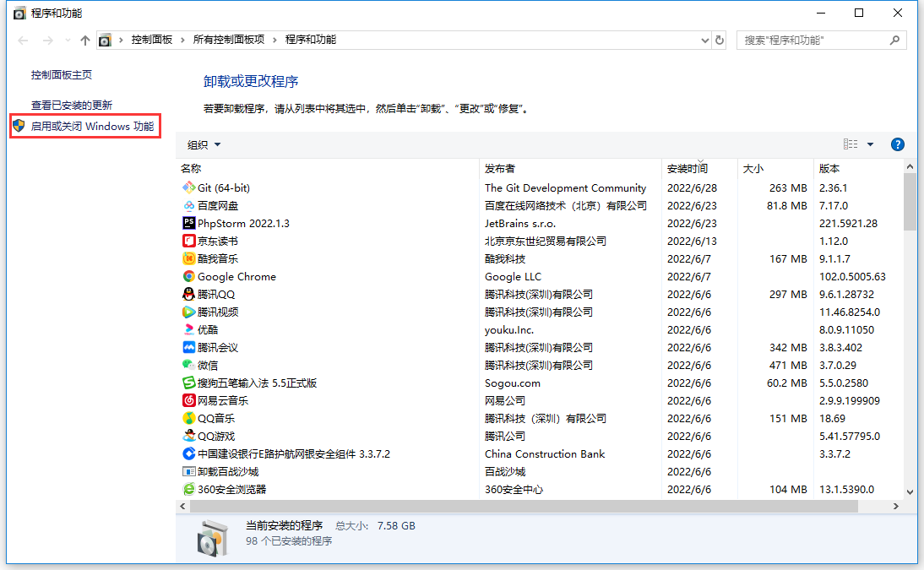Click the QQ游戏 program icon
The width and height of the screenshot is (924, 570).
(x=188, y=436)
